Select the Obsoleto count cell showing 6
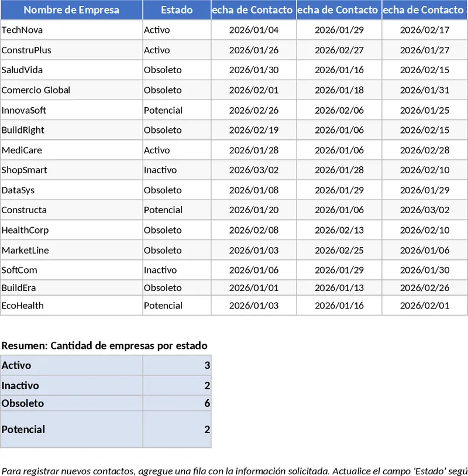The image size is (468, 476). point(177,403)
